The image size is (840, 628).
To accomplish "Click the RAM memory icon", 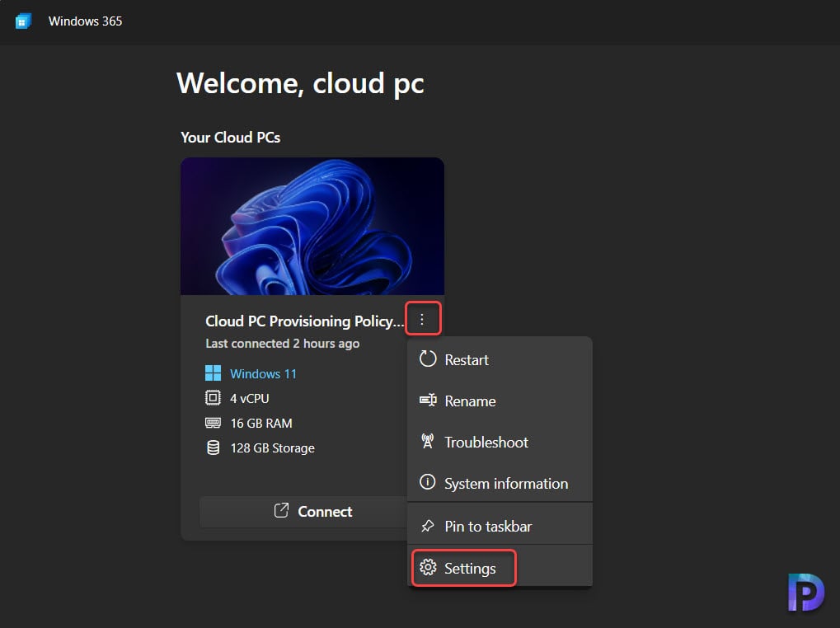I will 213,423.
